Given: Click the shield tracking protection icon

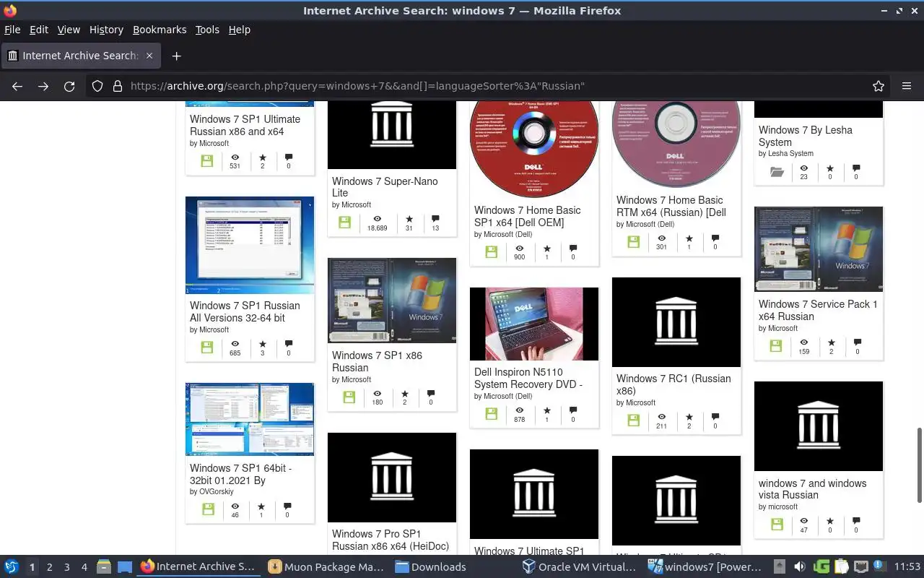Looking at the screenshot, I should pyautogui.click(x=97, y=86).
